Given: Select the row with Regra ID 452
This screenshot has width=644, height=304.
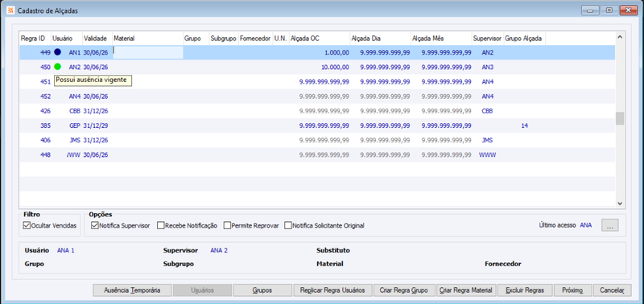Looking at the screenshot, I should tap(317, 97).
